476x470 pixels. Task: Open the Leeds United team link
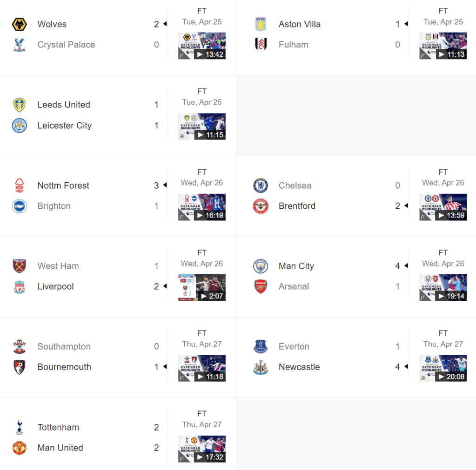[64, 105]
